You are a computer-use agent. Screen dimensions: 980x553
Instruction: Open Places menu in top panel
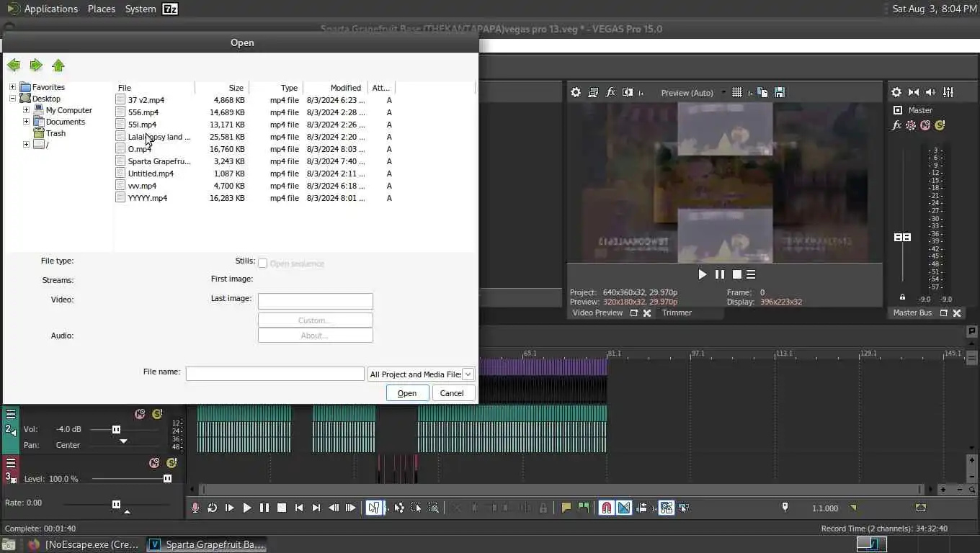click(x=102, y=9)
